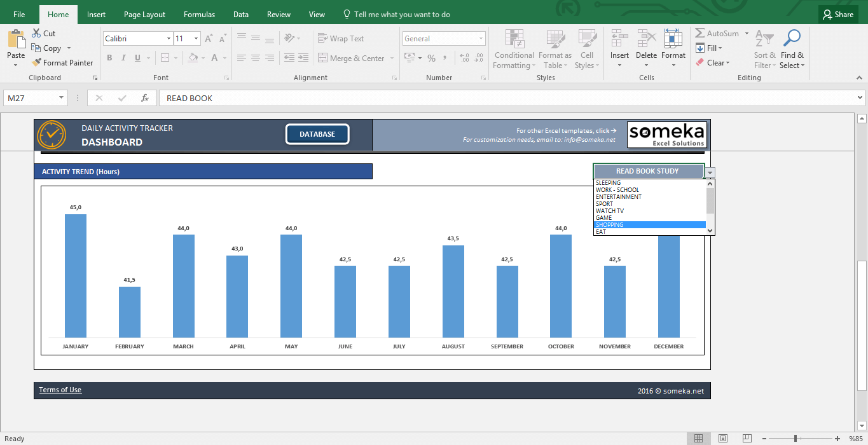The width and height of the screenshot is (868, 445).
Task: Switch to the Page Layout tab
Action: point(144,14)
